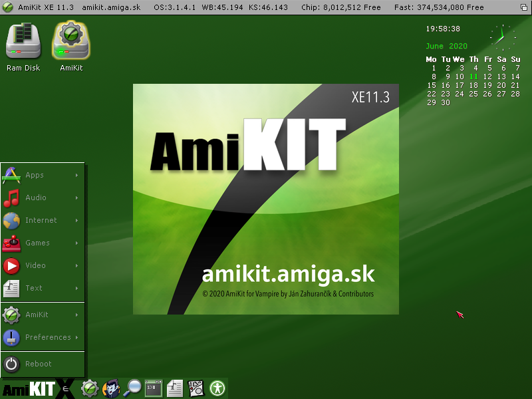
Task: Select the musical note Audio icon
Action: [10, 198]
